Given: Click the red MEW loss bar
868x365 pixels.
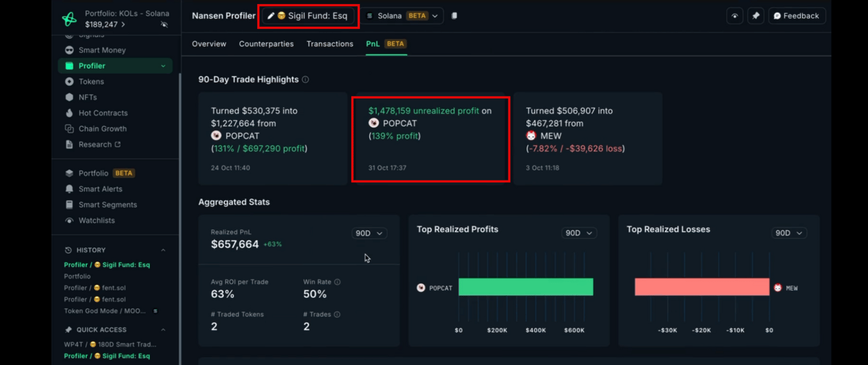Looking at the screenshot, I should [x=702, y=287].
